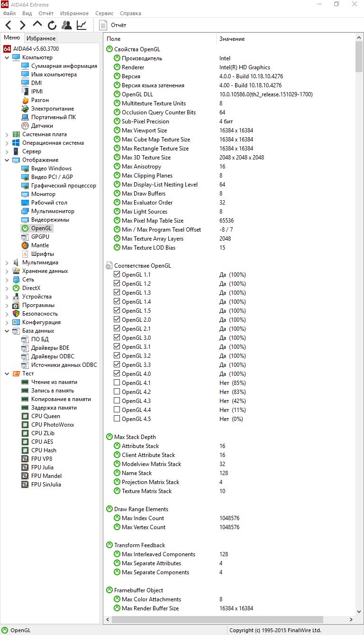
Task: Select CPU Queen benchmark
Action: [x=45, y=416]
